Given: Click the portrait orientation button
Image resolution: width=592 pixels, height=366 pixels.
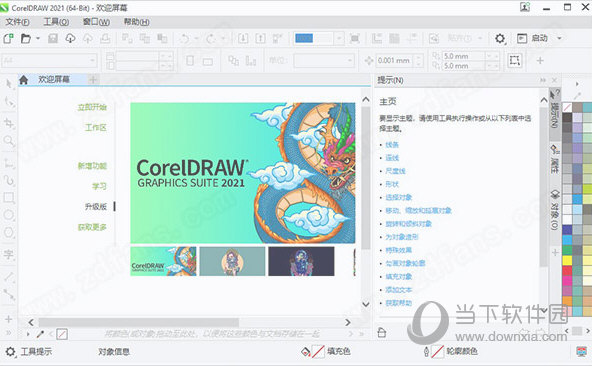Looking at the screenshot, I should tap(190, 60).
